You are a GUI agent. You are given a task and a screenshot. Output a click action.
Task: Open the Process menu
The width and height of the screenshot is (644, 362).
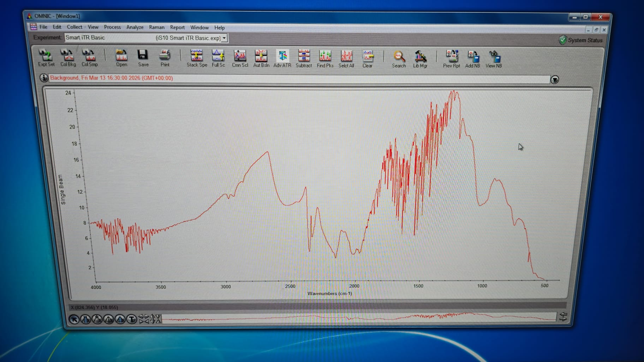(112, 27)
